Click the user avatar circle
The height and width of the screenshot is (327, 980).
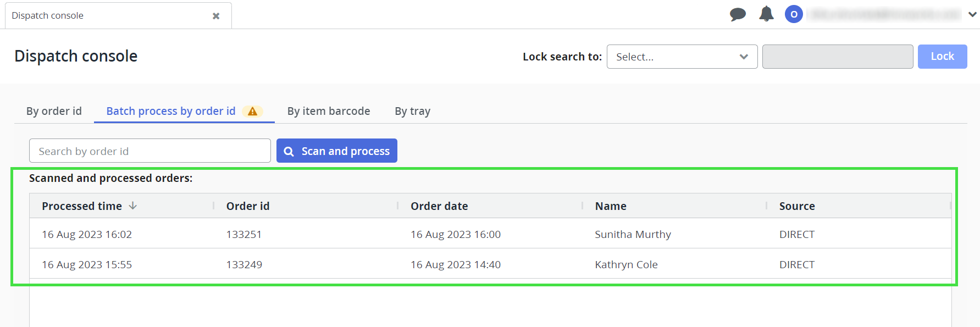(794, 14)
